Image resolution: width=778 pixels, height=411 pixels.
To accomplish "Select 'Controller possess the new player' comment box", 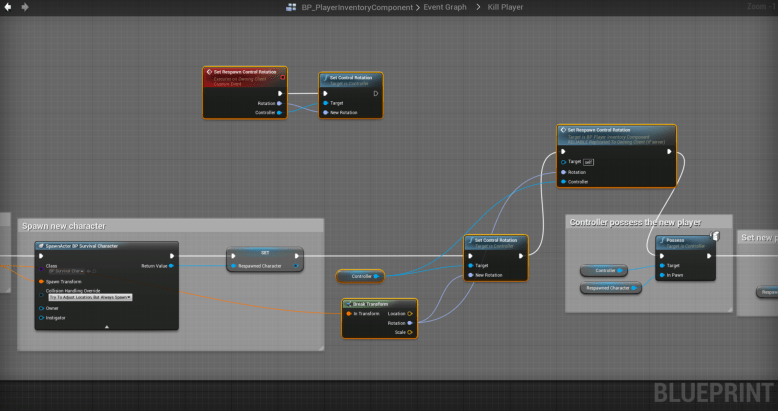I will pos(635,222).
